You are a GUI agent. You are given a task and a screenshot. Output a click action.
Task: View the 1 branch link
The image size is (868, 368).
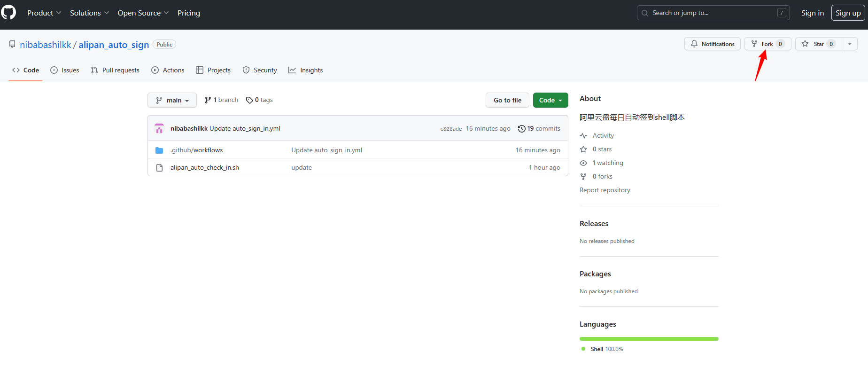click(x=221, y=100)
